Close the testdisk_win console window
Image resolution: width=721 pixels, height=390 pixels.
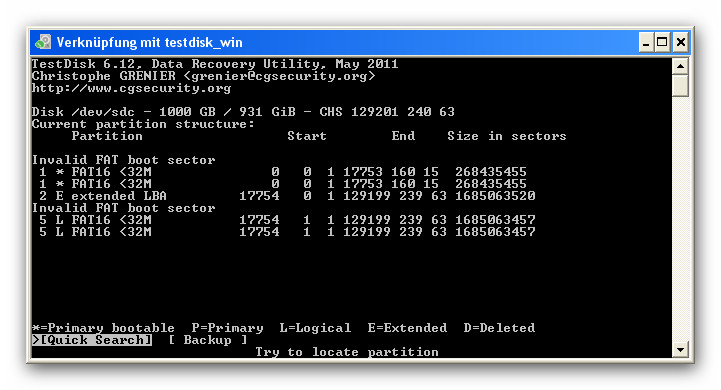pyautogui.click(x=681, y=43)
